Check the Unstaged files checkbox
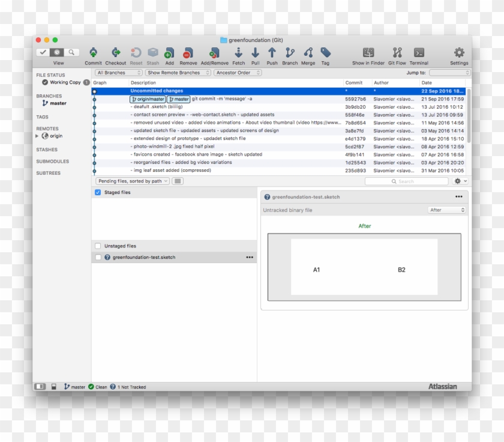This screenshot has width=504, height=442. (98, 246)
